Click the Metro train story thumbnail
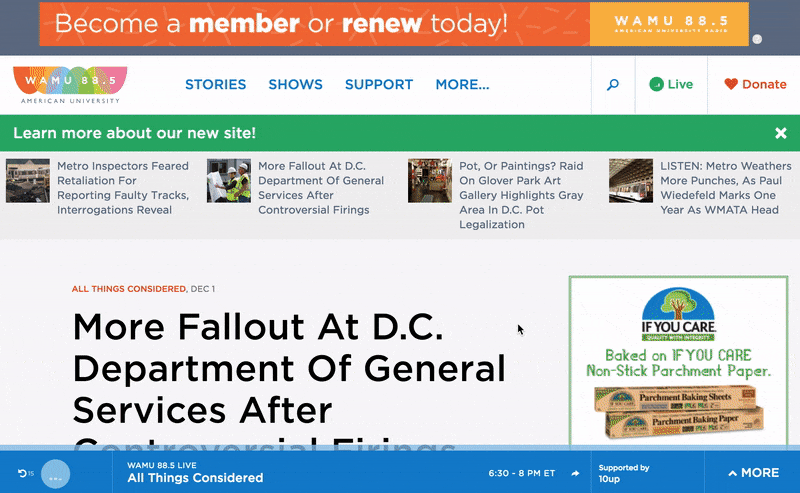Screen dimensions: 800x493 (x=631, y=181)
